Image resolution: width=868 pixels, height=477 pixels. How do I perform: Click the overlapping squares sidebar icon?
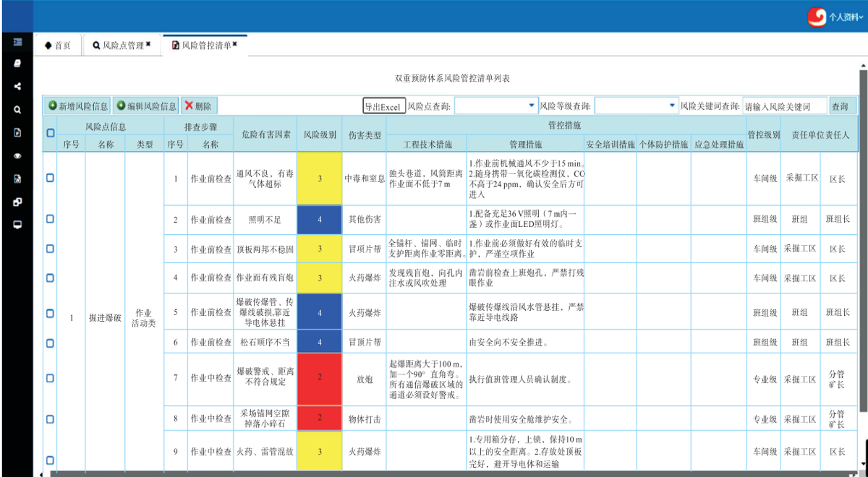click(x=17, y=202)
